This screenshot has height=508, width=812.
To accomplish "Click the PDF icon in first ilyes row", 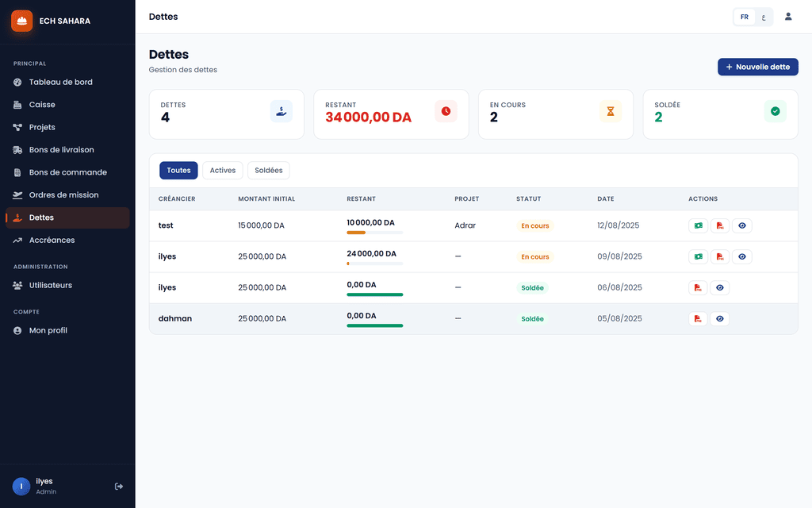I will [x=720, y=256].
